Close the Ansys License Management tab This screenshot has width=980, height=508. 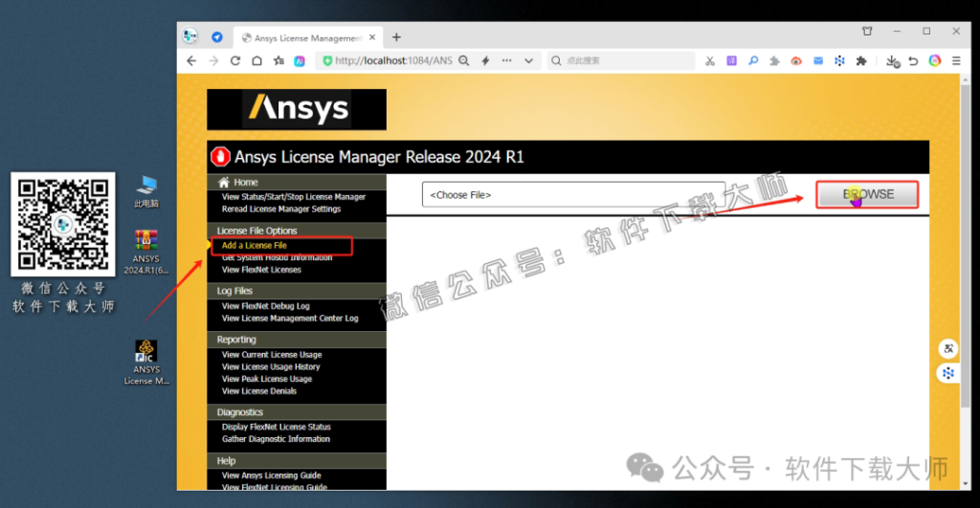point(372,37)
